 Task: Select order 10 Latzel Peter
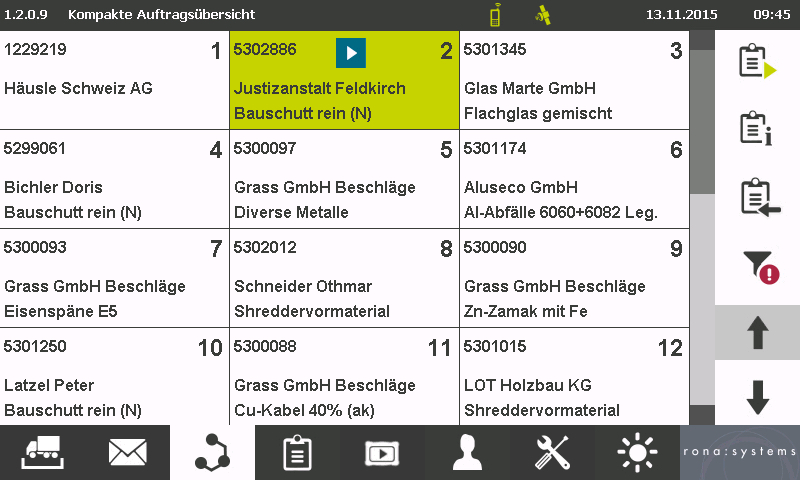pos(115,376)
